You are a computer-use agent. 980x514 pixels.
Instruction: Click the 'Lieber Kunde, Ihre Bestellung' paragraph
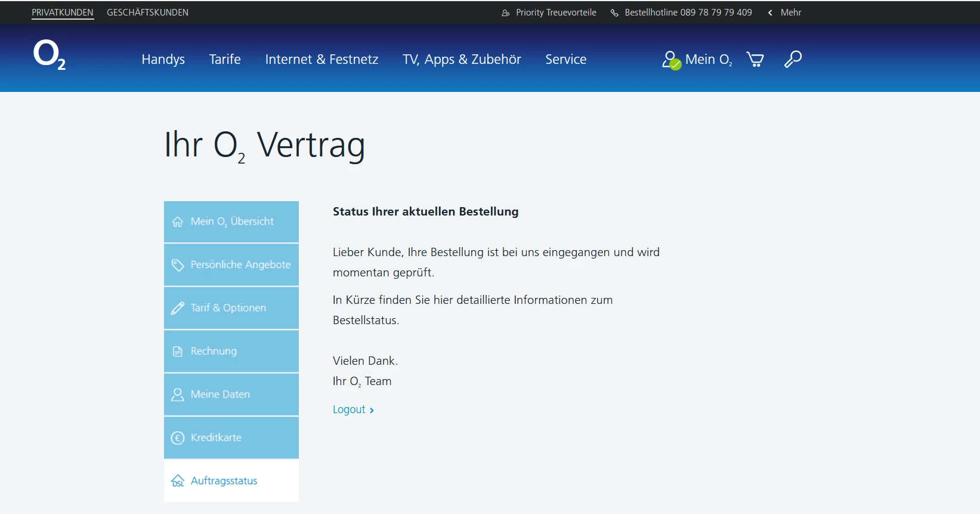(496, 262)
